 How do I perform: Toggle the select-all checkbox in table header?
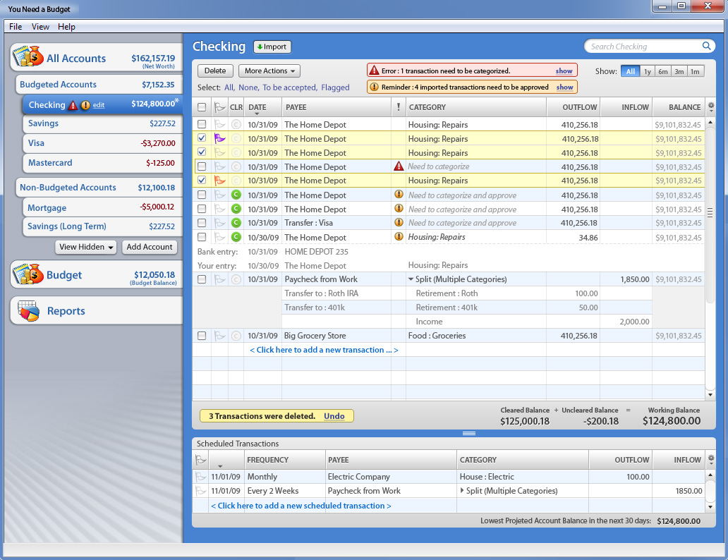click(202, 107)
